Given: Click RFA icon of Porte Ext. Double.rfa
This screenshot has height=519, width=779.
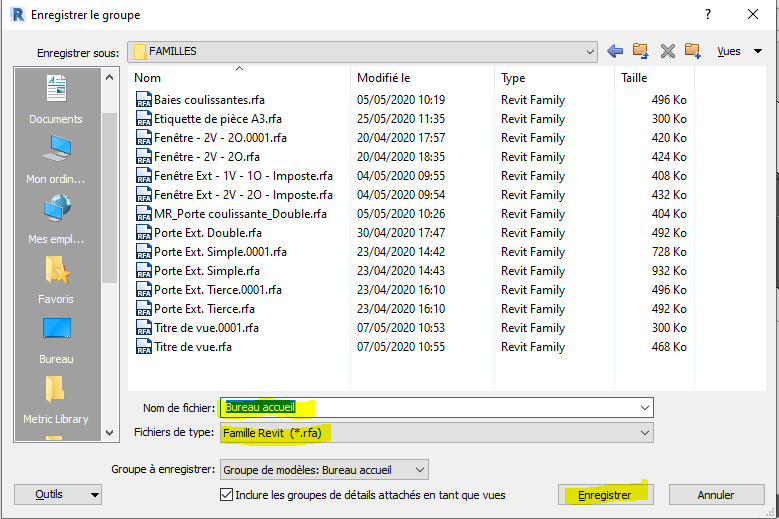Looking at the screenshot, I should pos(144,233).
